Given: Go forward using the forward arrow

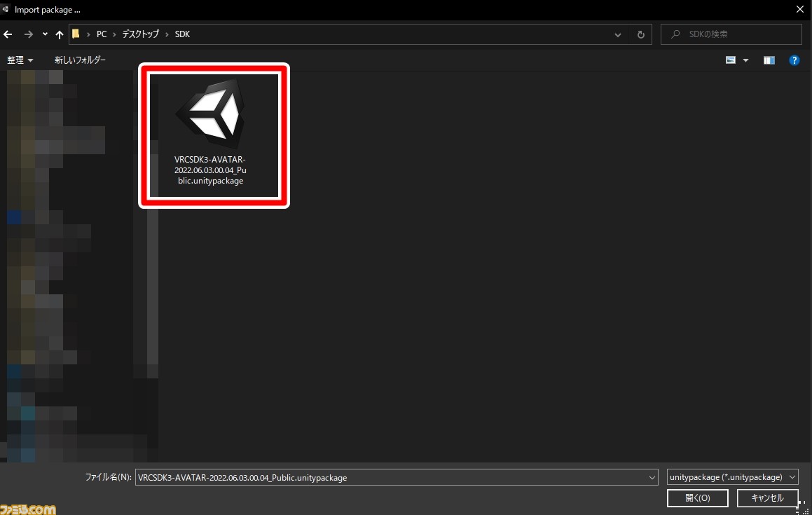Looking at the screenshot, I should coord(29,34).
